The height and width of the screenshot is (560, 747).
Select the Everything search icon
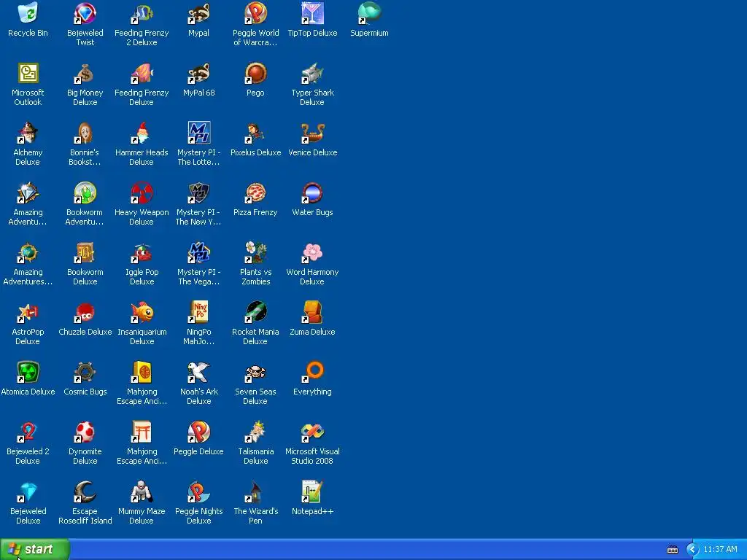click(312, 372)
